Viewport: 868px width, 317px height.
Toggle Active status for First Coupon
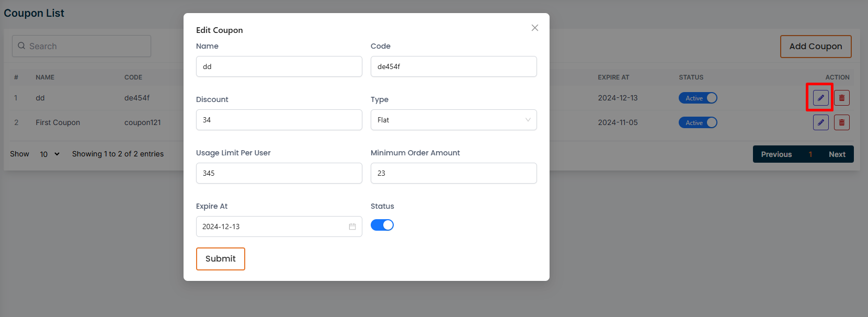pos(698,122)
